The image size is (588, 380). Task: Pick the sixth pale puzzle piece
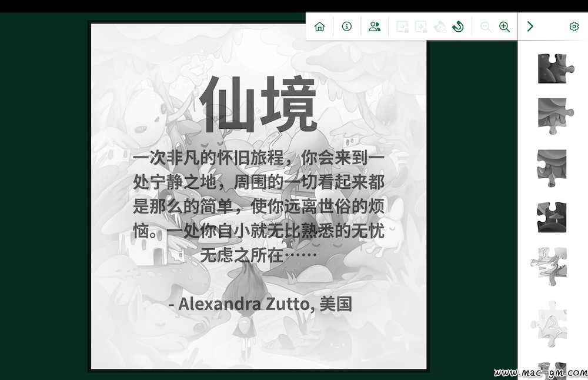coord(549,325)
